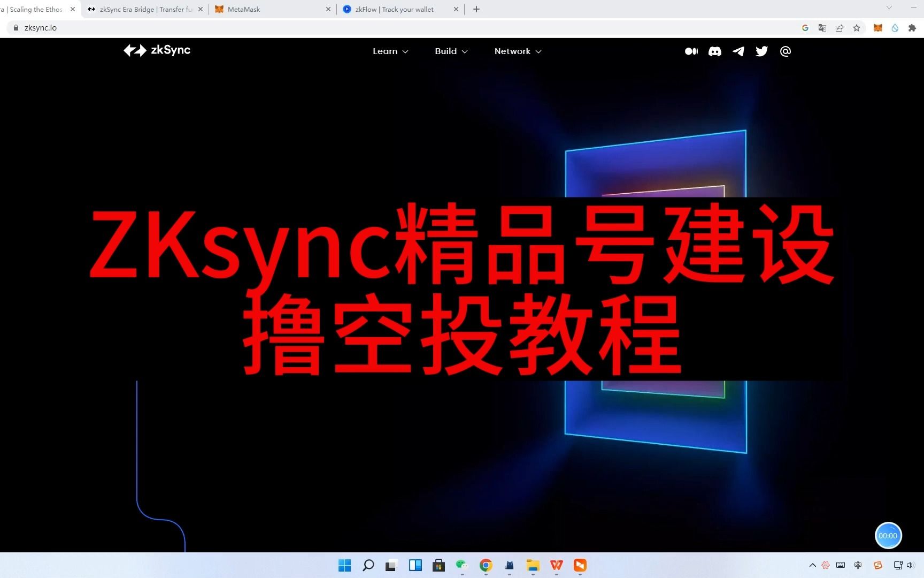Screen dimensions: 924x578
Task: Open the orange video app on the taskbar
Action: pos(580,565)
